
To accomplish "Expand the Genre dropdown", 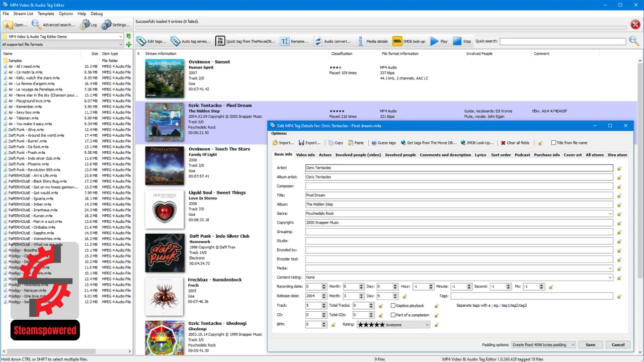I will coord(610,214).
